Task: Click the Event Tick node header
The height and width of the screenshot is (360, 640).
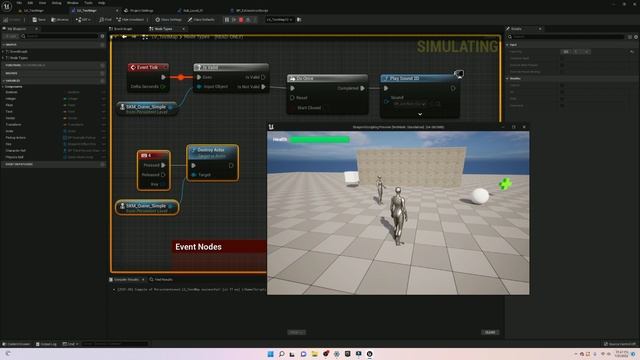Action: point(148,67)
